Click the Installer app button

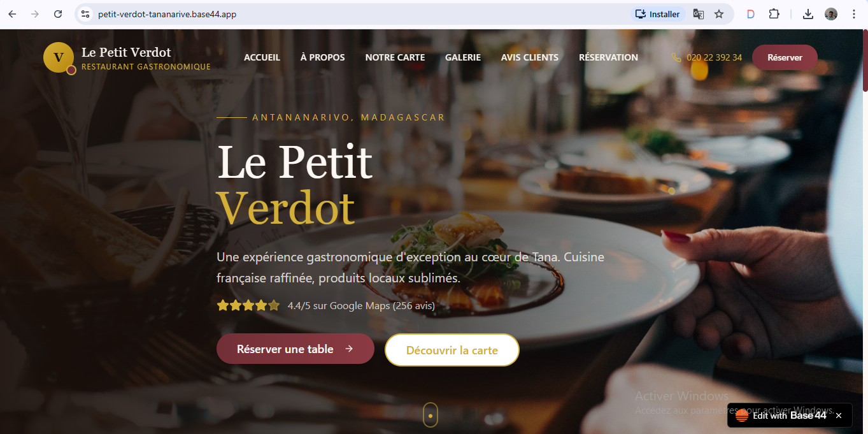(658, 14)
